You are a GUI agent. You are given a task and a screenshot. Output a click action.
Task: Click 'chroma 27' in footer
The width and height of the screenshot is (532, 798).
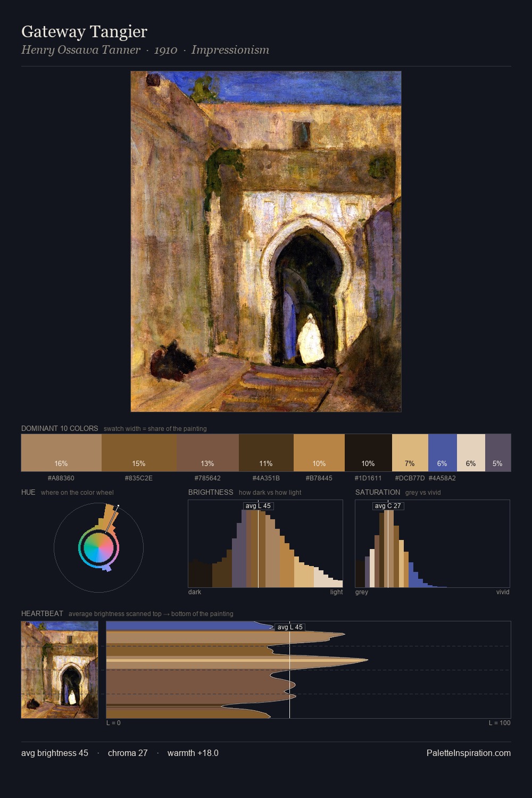(x=128, y=753)
